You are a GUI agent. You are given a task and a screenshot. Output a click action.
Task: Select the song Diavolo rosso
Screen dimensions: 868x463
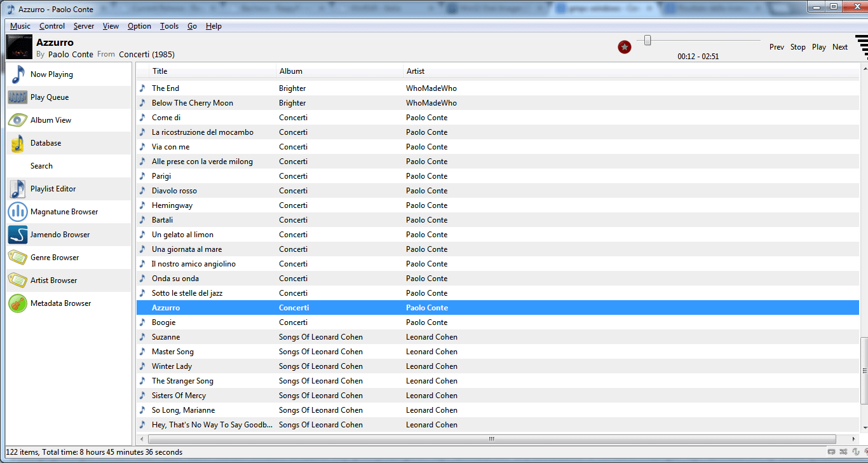point(498,191)
